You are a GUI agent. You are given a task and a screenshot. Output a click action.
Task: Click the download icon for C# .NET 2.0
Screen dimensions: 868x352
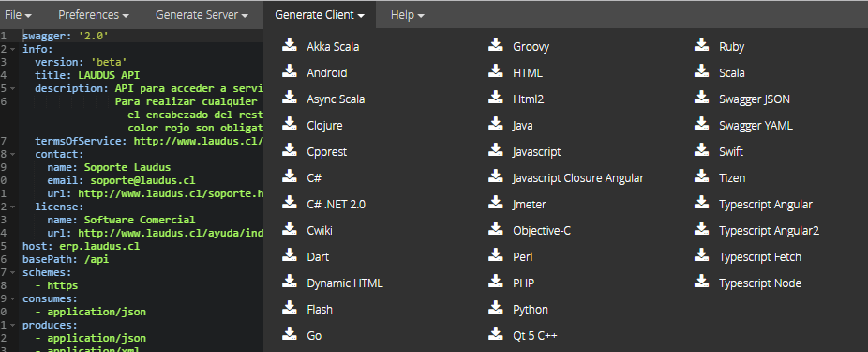pos(290,203)
